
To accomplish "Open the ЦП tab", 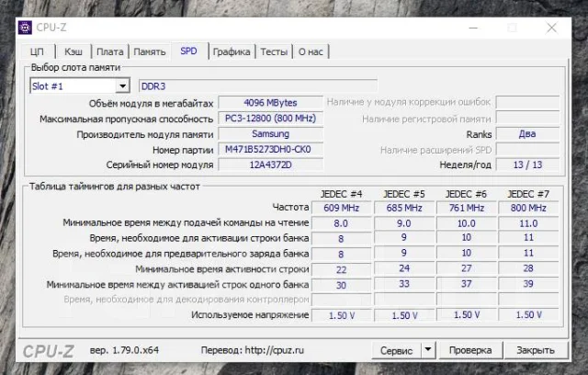I will click(x=37, y=51).
